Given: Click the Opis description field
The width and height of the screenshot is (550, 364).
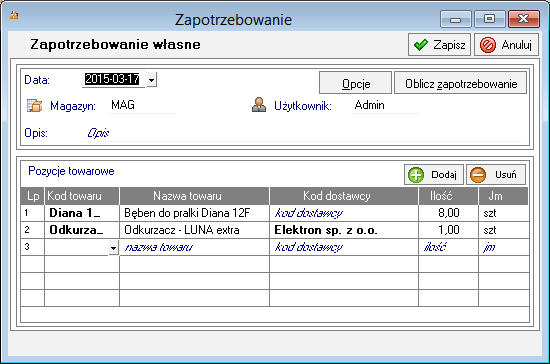Looking at the screenshot, I should click(302, 133).
